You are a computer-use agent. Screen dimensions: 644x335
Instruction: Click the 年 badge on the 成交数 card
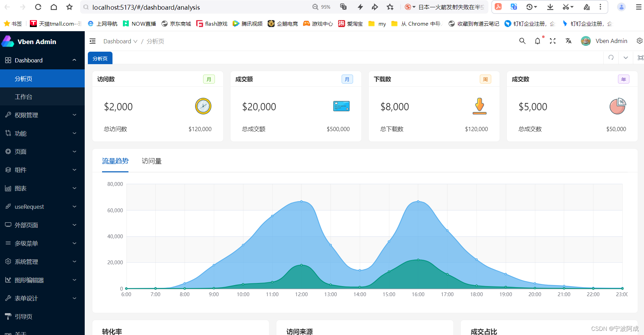pos(624,79)
